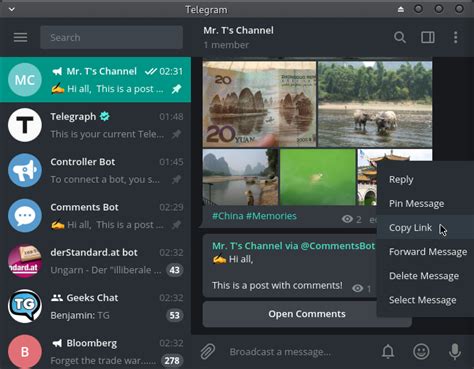Viewport: 474px width, 369px height.
Task: Open the three-dot channel options menu
Action: pyautogui.click(x=455, y=37)
